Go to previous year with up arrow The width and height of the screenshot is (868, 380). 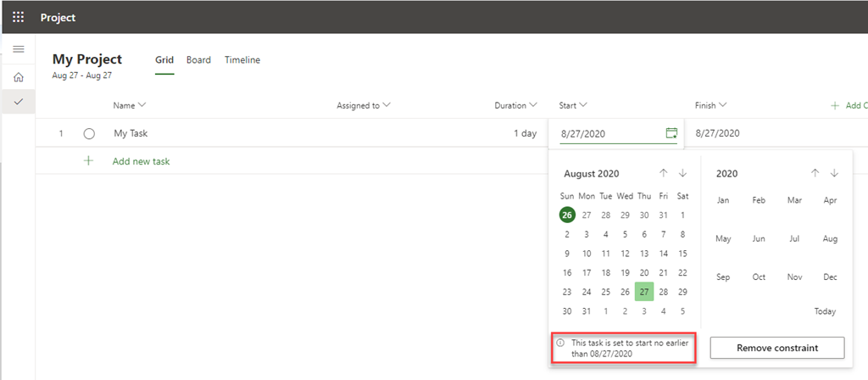click(x=815, y=173)
